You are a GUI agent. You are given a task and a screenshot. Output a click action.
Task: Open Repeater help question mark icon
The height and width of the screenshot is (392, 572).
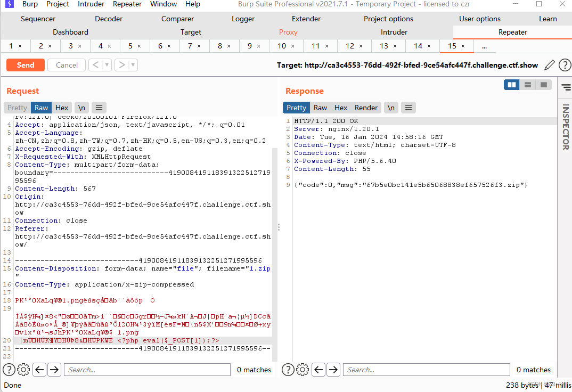tap(565, 66)
